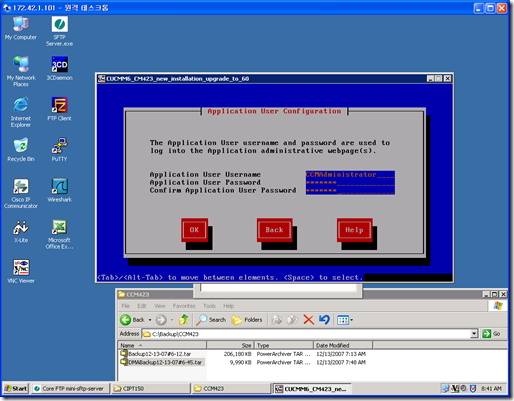
Task: Open the Views dropdown arrow
Action: 352,320
